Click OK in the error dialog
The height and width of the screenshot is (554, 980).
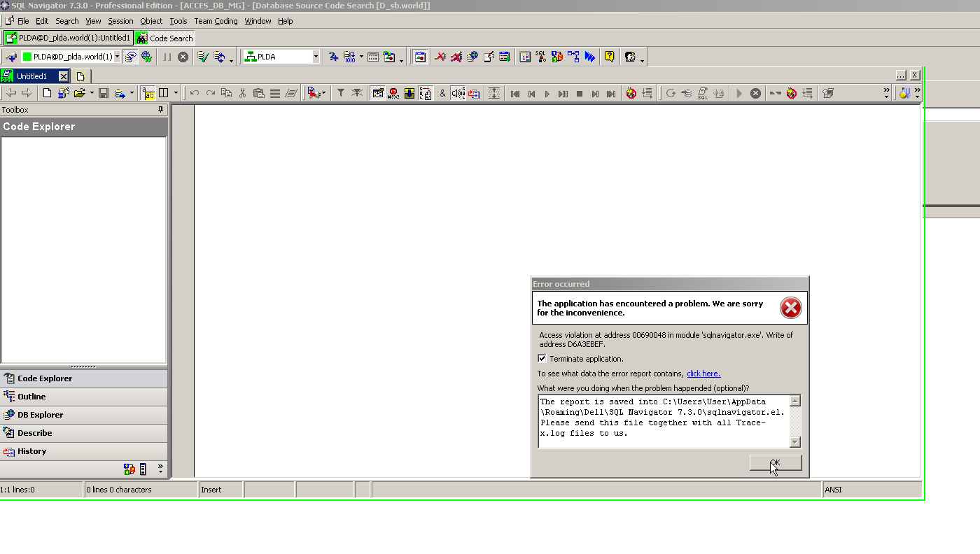pyautogui.click(x=776, y=463)
